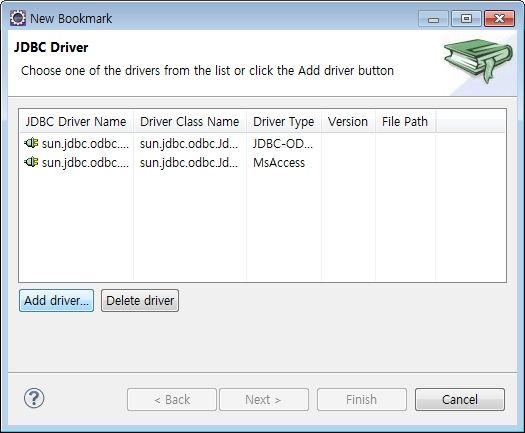
Task: Select the class name cell in the MsAccess row
Action: coord(189,163)
